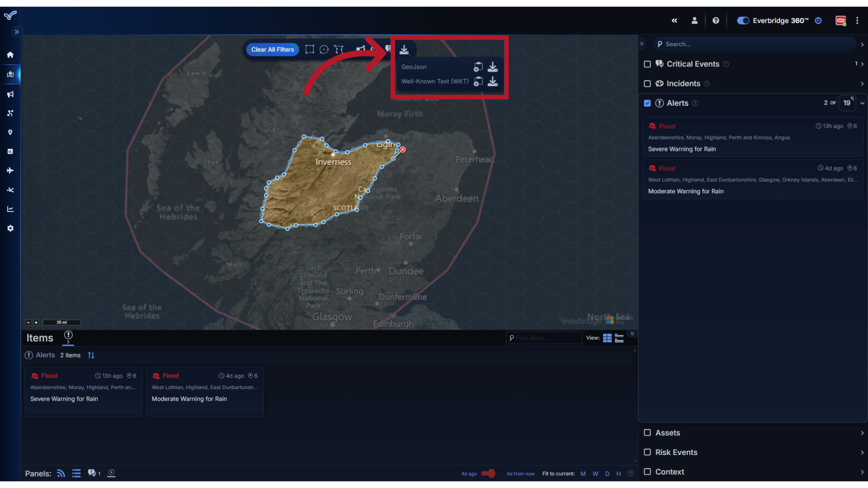The width and height of the screenshot is (868, 488).
Task: Set timeline fit to W (week)
Action: pyautogui.click(x=595, y=474)
